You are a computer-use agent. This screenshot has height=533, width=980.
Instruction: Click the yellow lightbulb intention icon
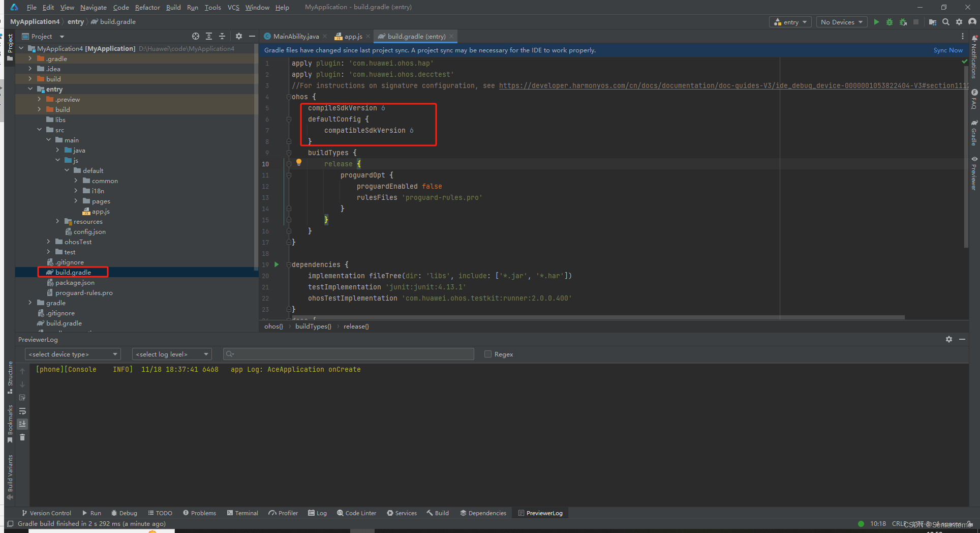tap(299, 163)
